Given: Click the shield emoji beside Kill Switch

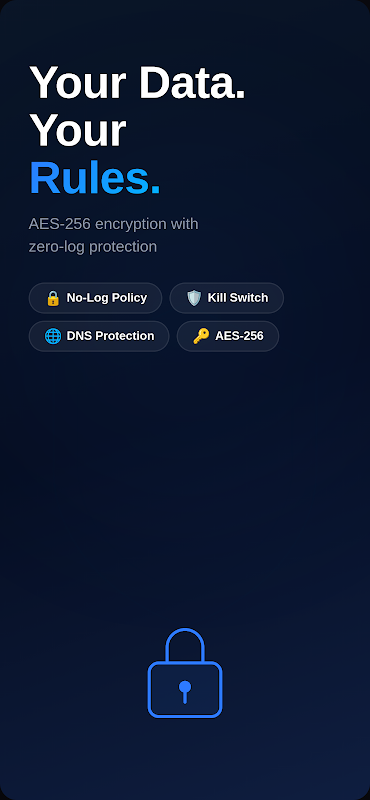Looking at the screenshot, I should click(x=194, y=298).
